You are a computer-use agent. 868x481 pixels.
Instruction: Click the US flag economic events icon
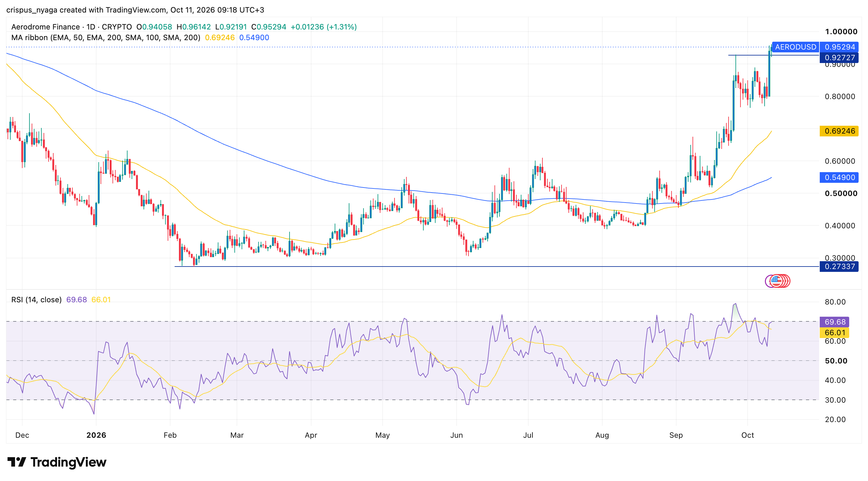pyautogui.click(x=776, y=281)
